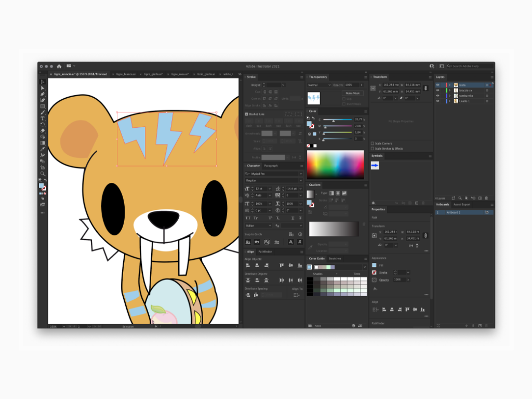Select the Direct Selection tool

(x=43, y=88)
